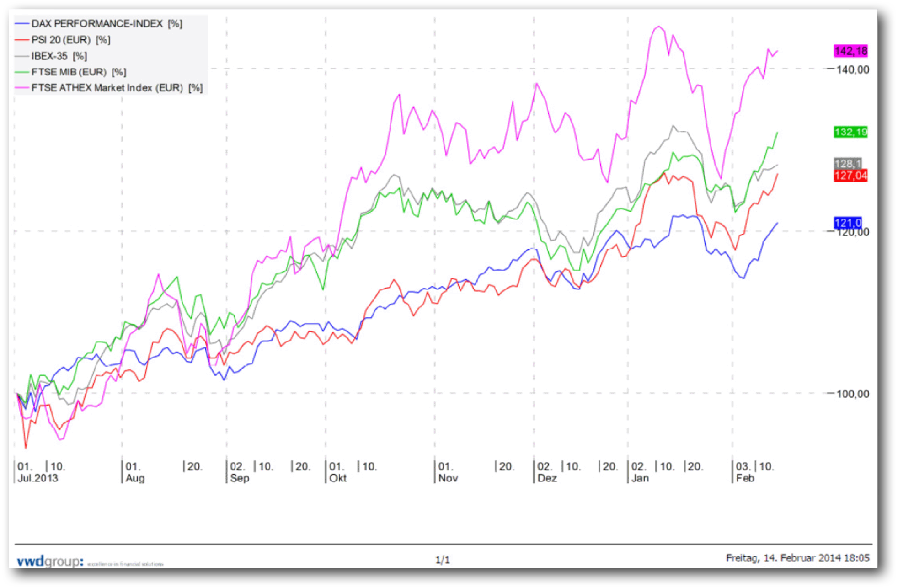Click the 1/1 page indicator

pos(443,560)
